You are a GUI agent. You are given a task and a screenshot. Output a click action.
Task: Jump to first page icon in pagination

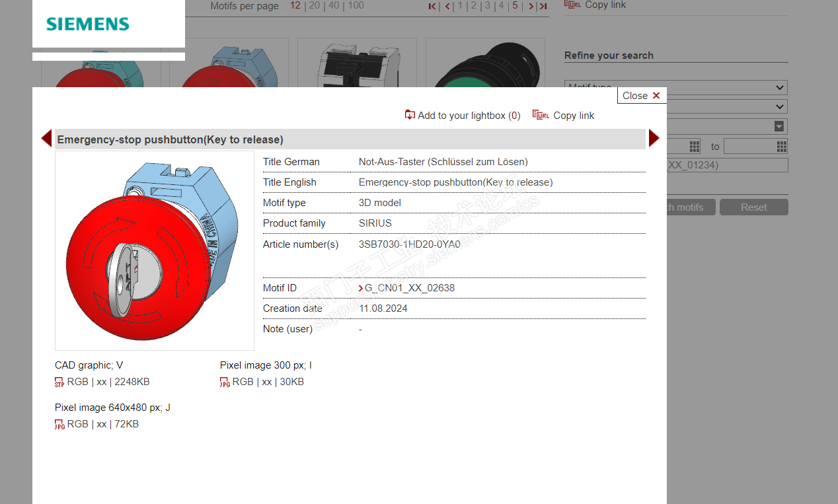pos(432,6)
